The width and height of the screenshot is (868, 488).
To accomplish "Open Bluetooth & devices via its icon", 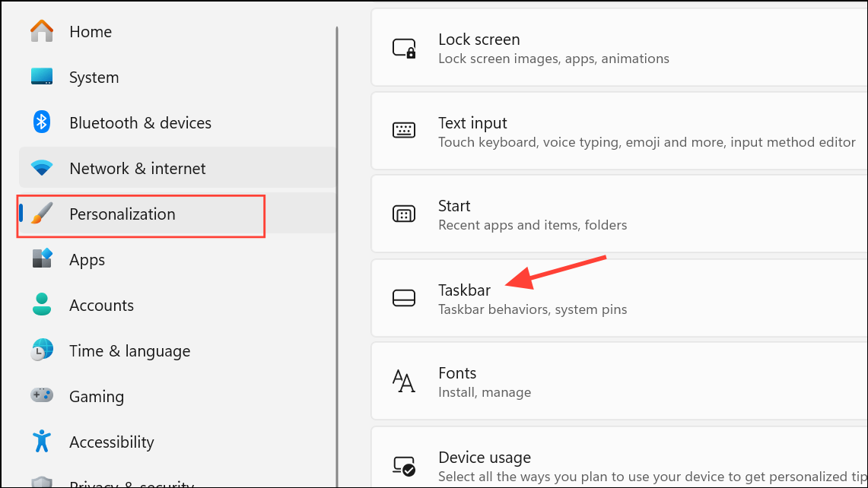I will [x=41, y=122].
